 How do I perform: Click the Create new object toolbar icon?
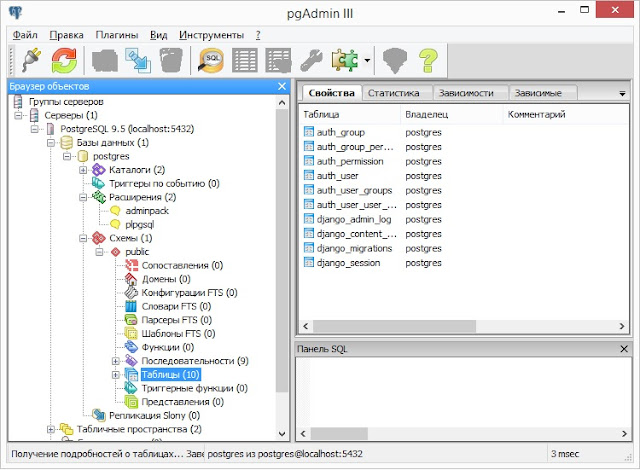(138, 60)
